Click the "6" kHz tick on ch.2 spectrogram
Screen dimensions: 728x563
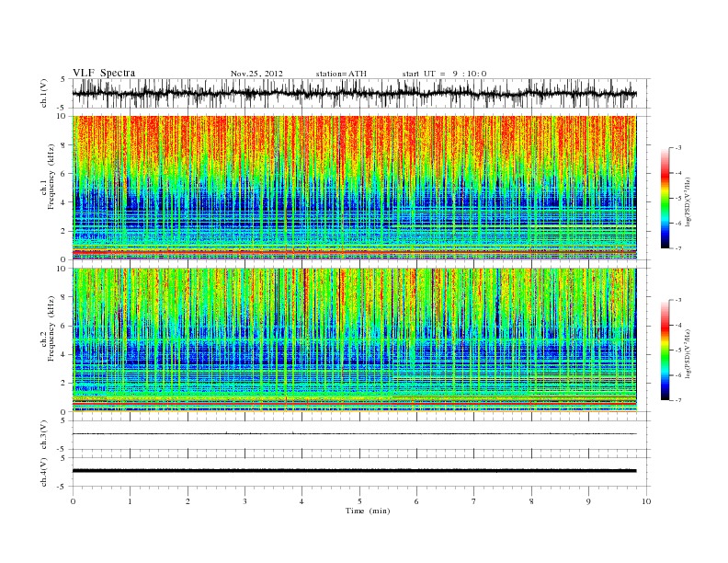(x=63, y=326)
